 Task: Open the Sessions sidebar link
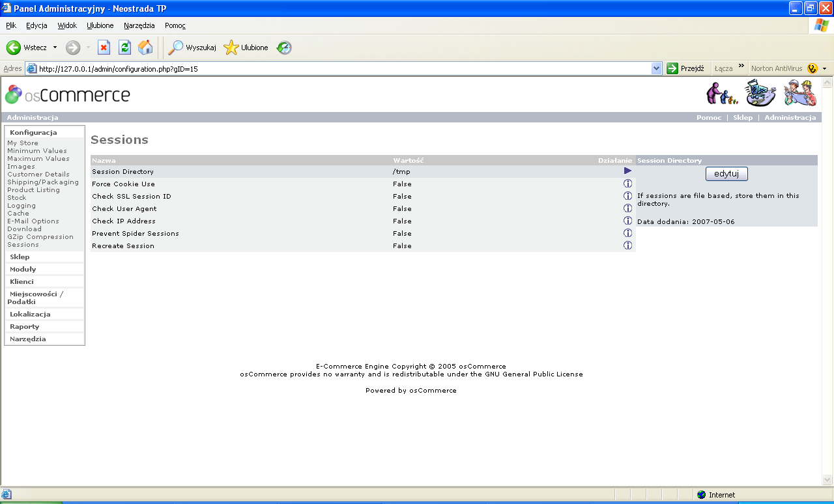coord(23,245)
